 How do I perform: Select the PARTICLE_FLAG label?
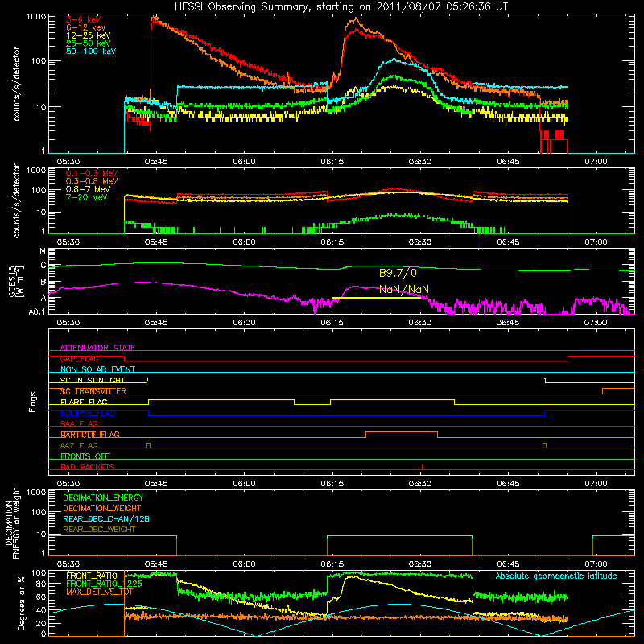(90, 434)
